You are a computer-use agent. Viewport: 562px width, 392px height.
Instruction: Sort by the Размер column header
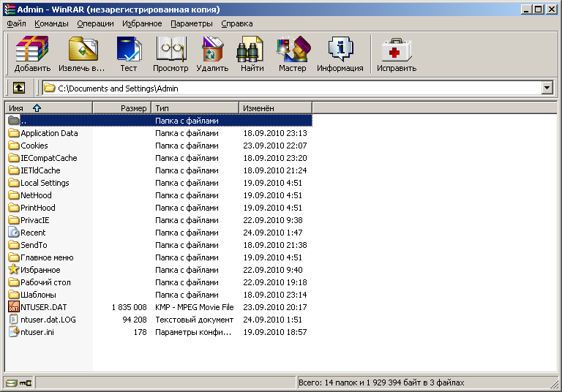tap(122, 108)
